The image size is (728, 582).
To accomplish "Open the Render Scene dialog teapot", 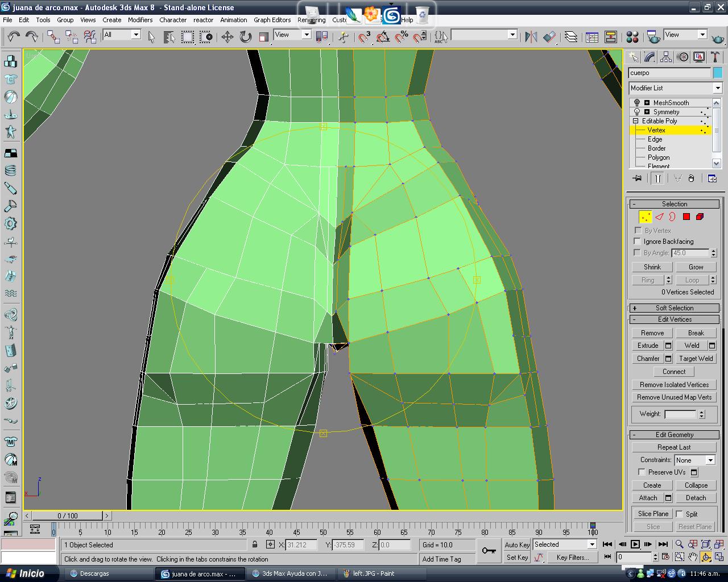I will click(653, 37).
